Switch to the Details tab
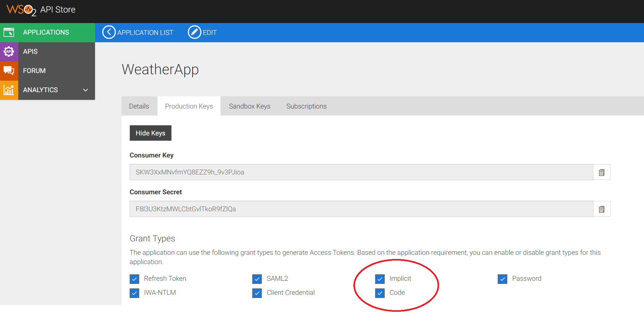The width and height of the screenshot is (644, 314). [x=139, y=106]
